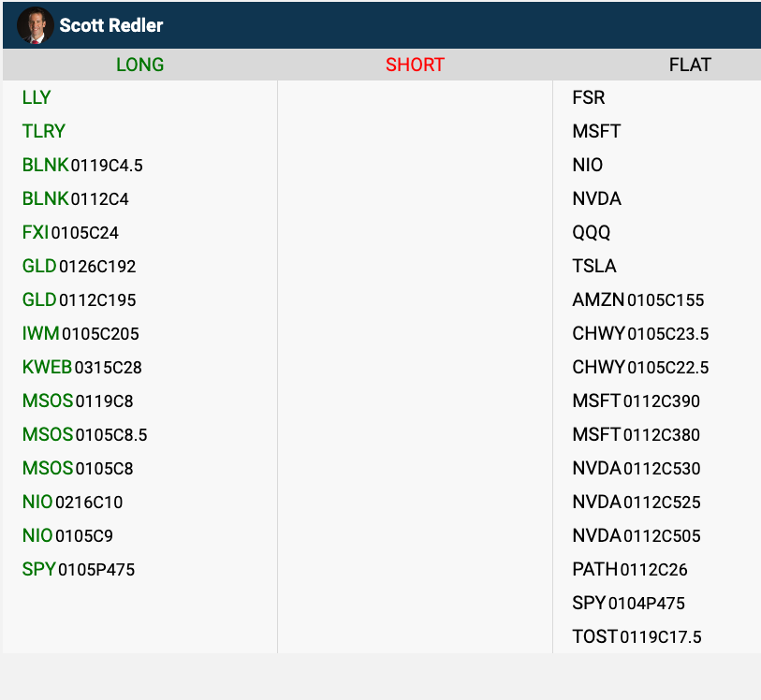
Task: Select the LONG column header
Action: click(139, 65)
